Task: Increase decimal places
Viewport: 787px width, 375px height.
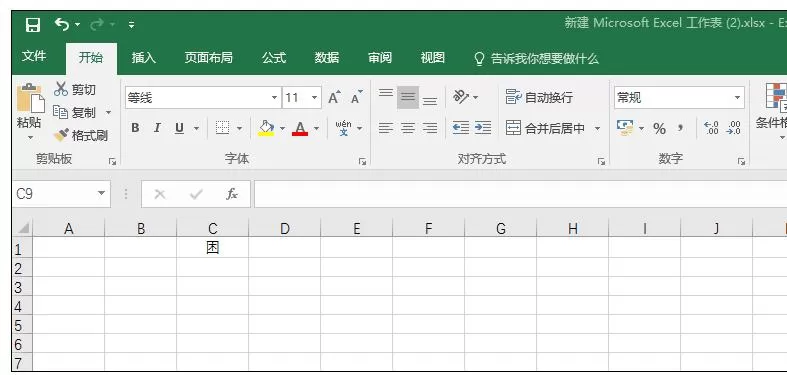Action: pyautogui.click(x=711, y=128)
